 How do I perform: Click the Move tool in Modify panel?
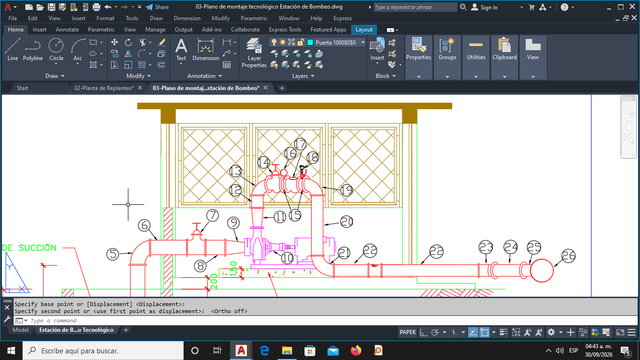coord(114,42)
